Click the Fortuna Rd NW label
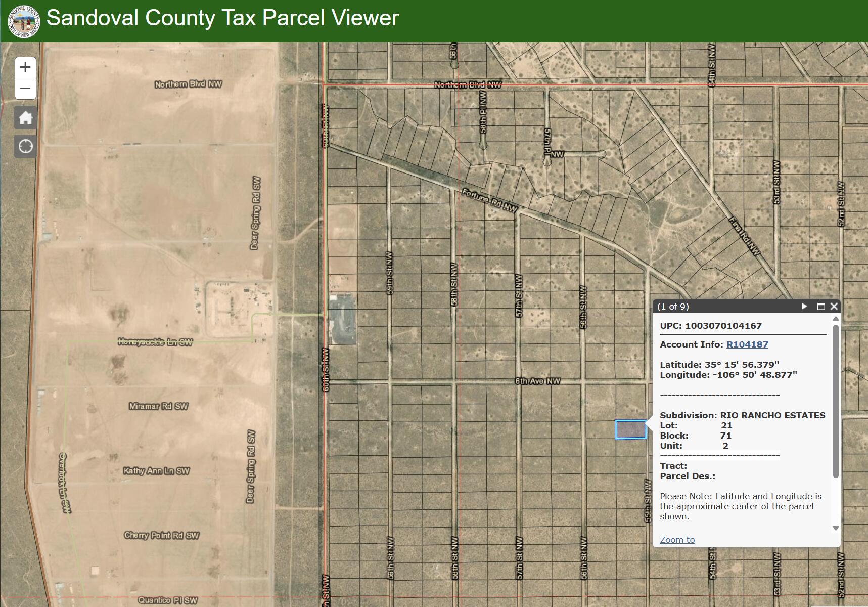The image size is (868, 607). point(489,201)
